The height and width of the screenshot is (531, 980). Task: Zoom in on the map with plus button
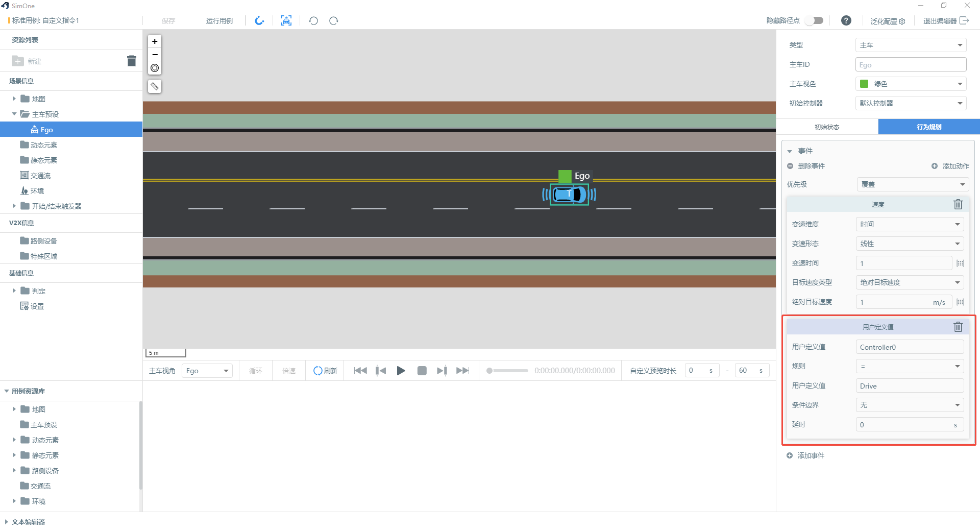pos(155,41)
